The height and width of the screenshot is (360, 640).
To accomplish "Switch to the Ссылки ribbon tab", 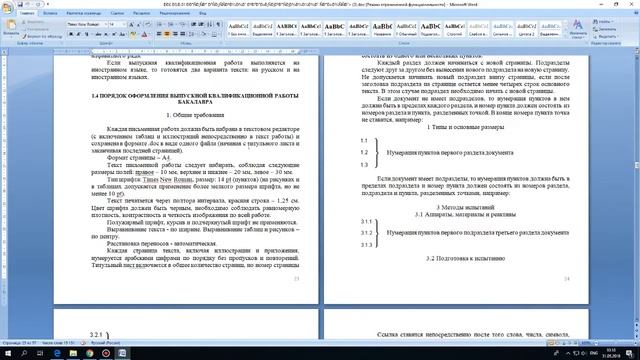I will coord(117,13).
